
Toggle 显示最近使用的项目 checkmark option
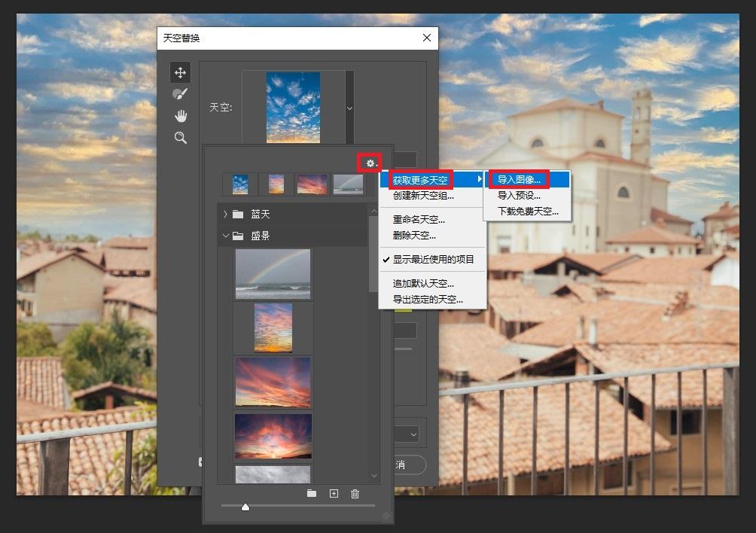433,259
